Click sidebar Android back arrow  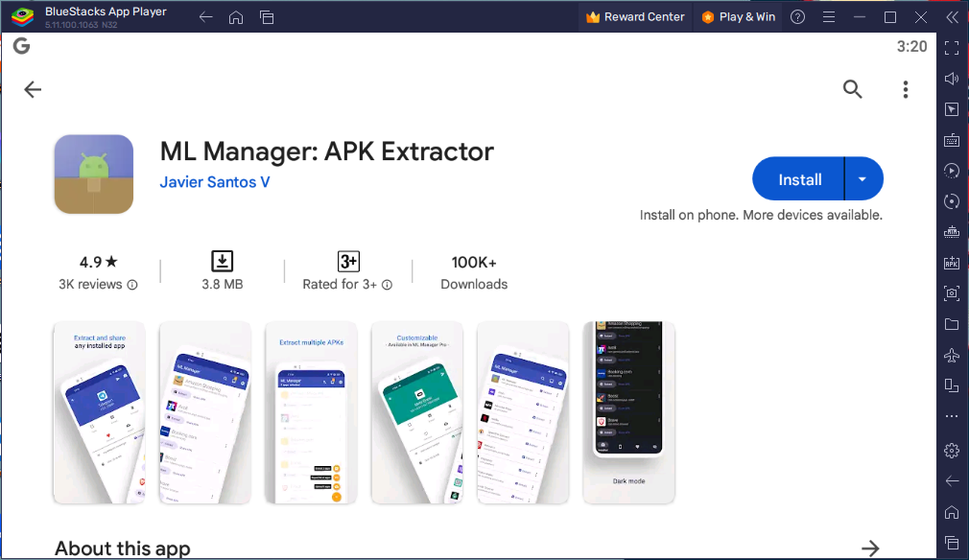[952, 481]
